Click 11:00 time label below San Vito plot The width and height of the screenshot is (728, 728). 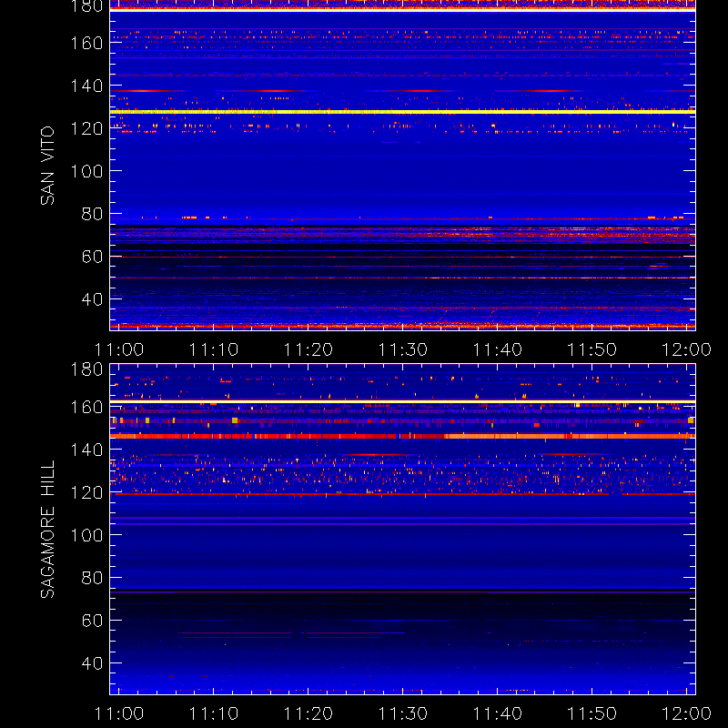click(x=119, y=349)
